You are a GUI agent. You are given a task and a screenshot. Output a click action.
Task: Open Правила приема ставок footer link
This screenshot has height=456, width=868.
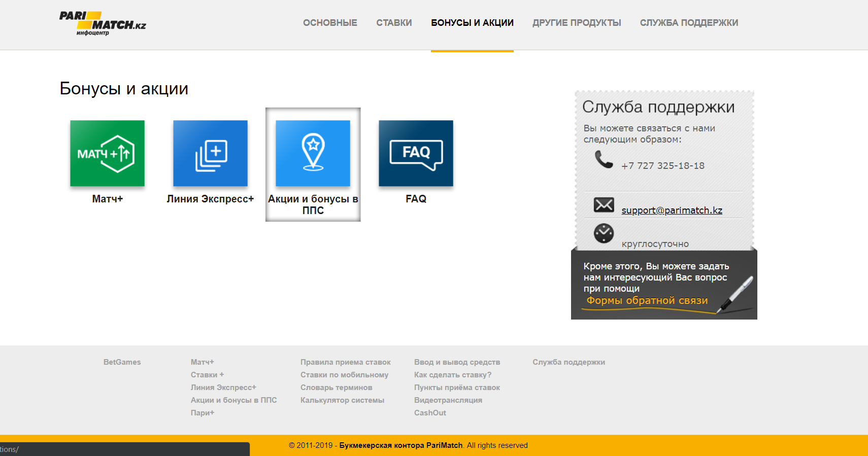345,362
